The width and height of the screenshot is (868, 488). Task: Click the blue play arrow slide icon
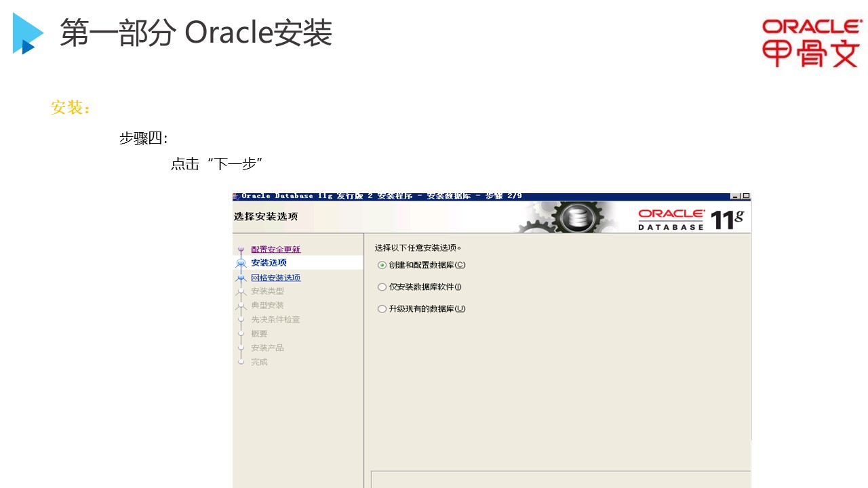(x=28, y=33)
